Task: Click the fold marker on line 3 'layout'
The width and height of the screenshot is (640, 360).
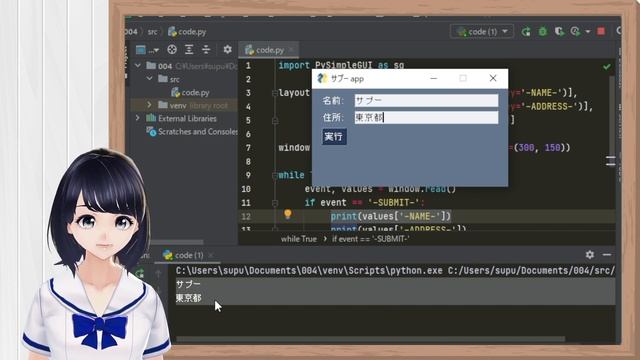Action: pyautogui.click(x=275, y=93)
